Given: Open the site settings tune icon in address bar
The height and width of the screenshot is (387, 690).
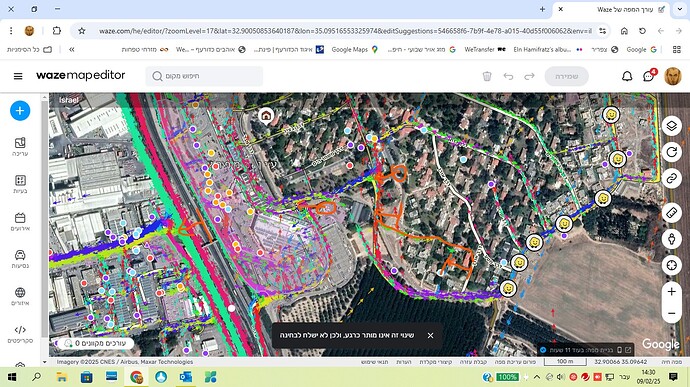Looking at the screenshot, I should [602, 31].
